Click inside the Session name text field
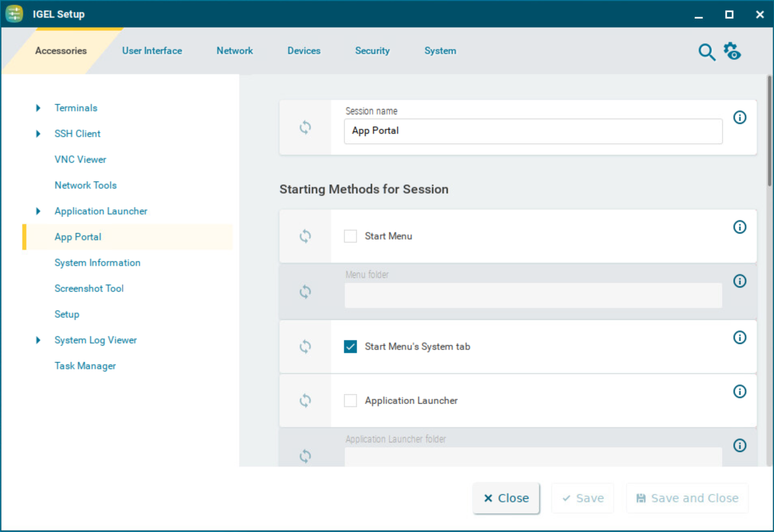This screenshot has height=532, width=774. click(x=533, y=131)
